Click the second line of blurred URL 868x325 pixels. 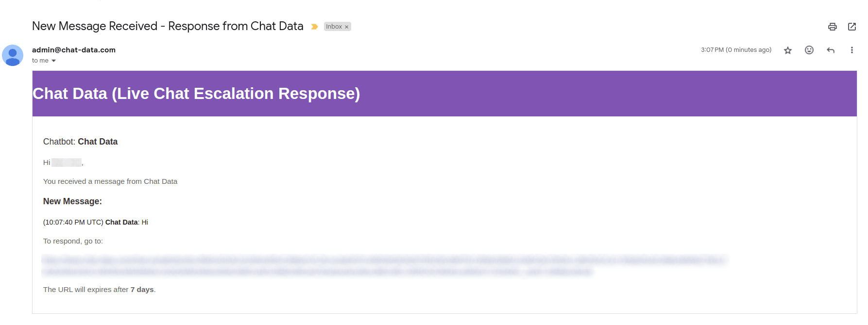coord(317,271)
